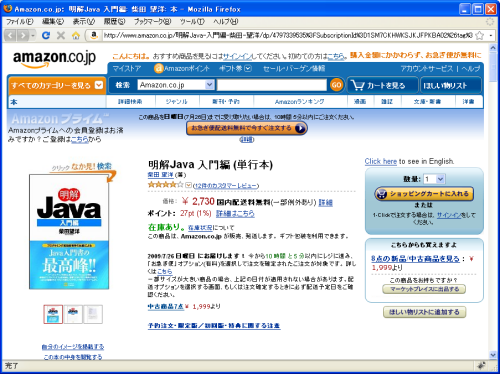The image size is (500, 374).
Task: Open the 履歴 menu
Action: click(114, 22)
